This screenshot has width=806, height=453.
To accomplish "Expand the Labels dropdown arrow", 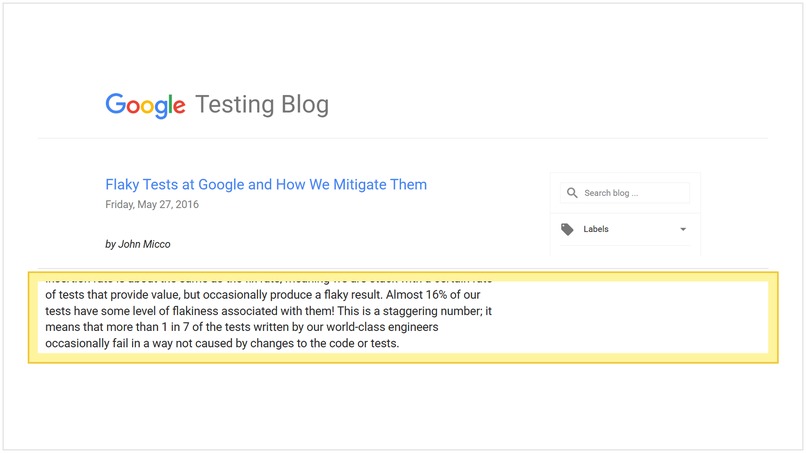I will (683, 229).
